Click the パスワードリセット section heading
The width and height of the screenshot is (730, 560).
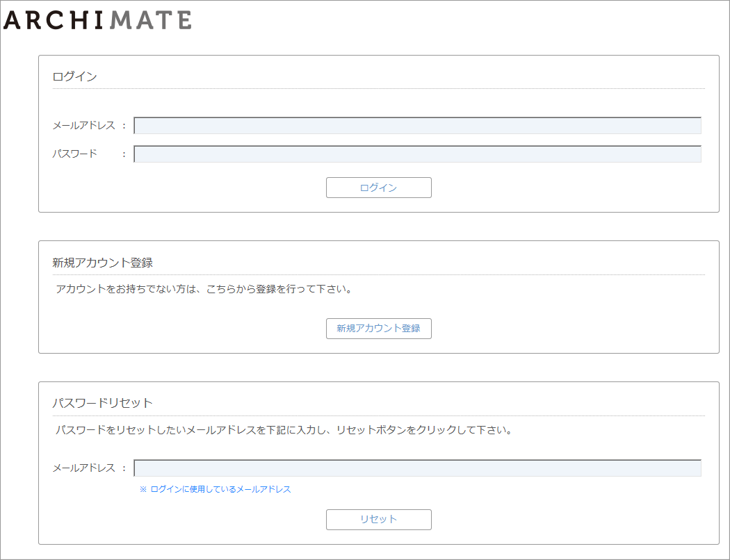tap(102, 403)
